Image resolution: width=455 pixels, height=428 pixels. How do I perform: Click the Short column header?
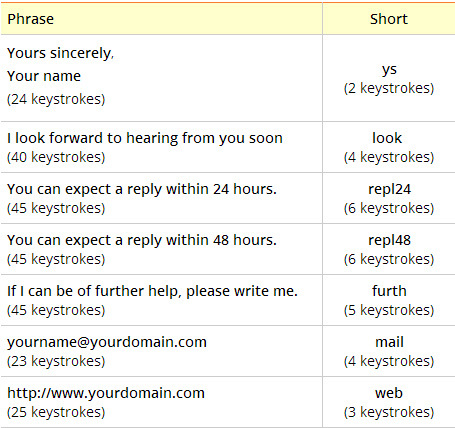pyautogui.click(x=389, y=19)
